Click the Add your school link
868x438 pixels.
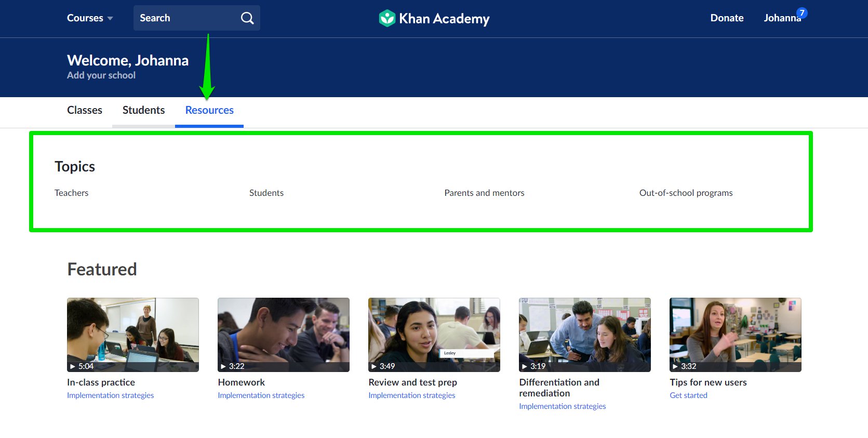coord(101,75)
